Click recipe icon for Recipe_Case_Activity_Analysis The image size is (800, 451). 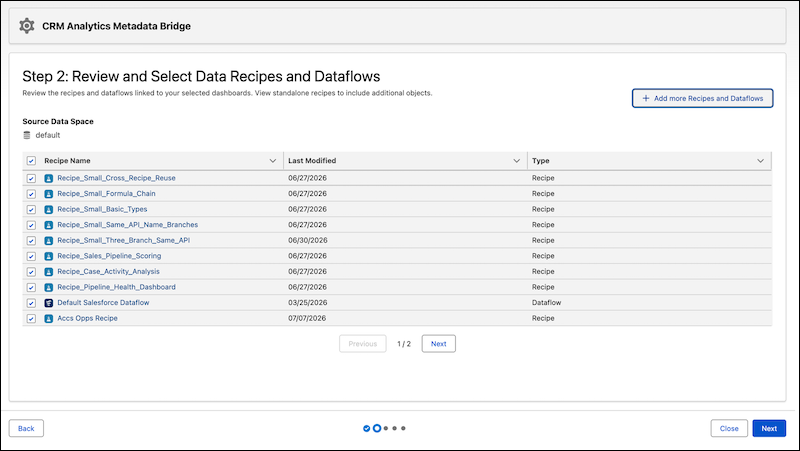coord(48,272)
